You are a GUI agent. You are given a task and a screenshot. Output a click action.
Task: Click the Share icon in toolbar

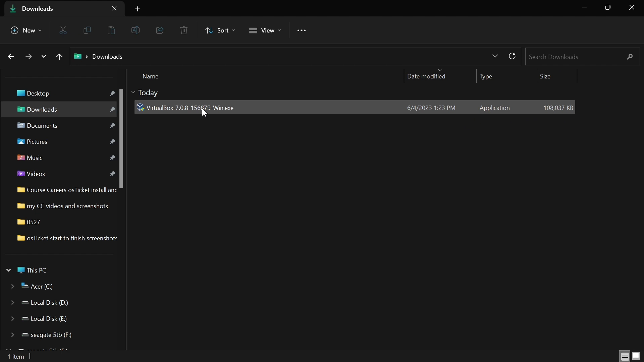pyautogui.click(x=160, y=31)
